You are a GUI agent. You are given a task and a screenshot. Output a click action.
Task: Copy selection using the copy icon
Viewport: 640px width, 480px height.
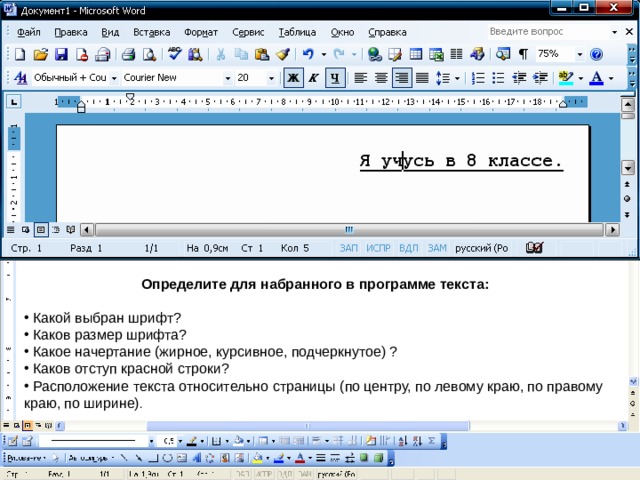241,54
